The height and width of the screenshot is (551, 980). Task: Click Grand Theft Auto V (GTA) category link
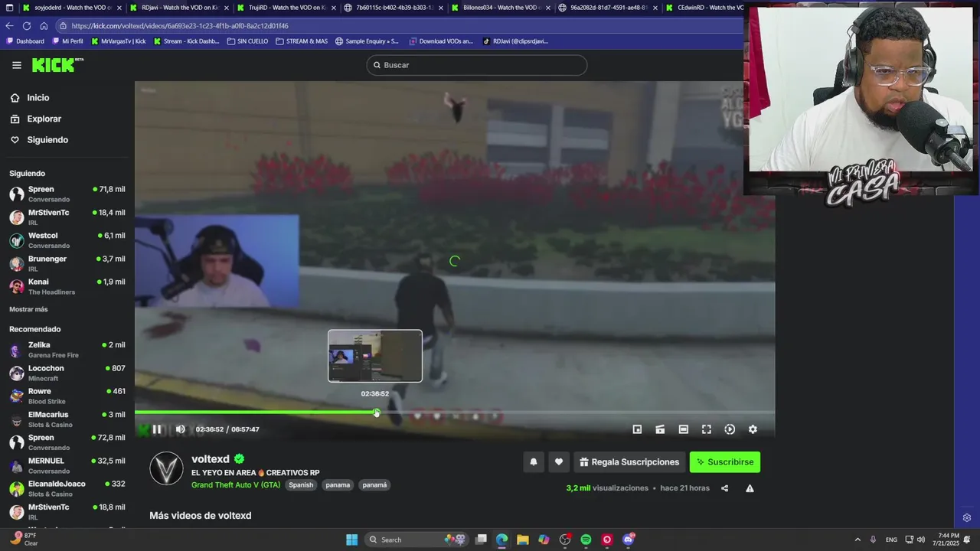tap(236, 485)
